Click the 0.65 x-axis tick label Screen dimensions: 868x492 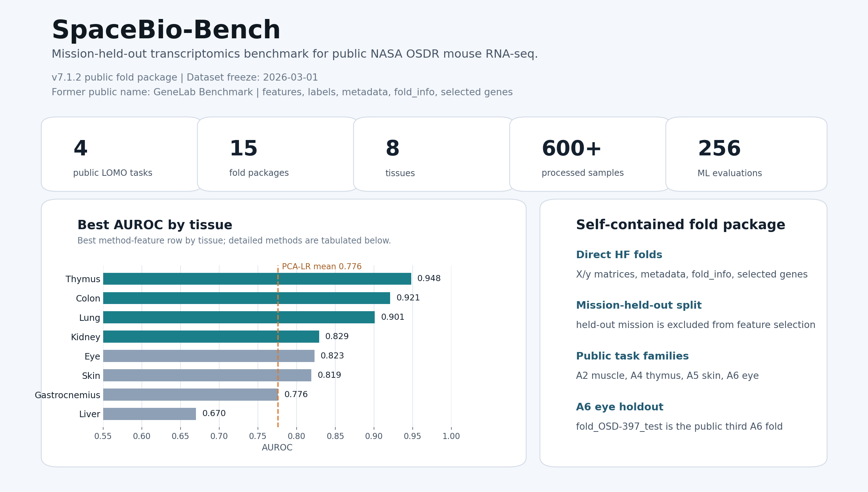click(x=180, y=436)
